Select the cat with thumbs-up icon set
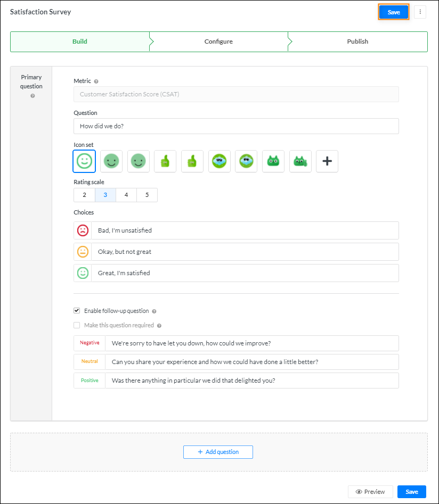The image size is (439, 504). (x=300, y=161)
